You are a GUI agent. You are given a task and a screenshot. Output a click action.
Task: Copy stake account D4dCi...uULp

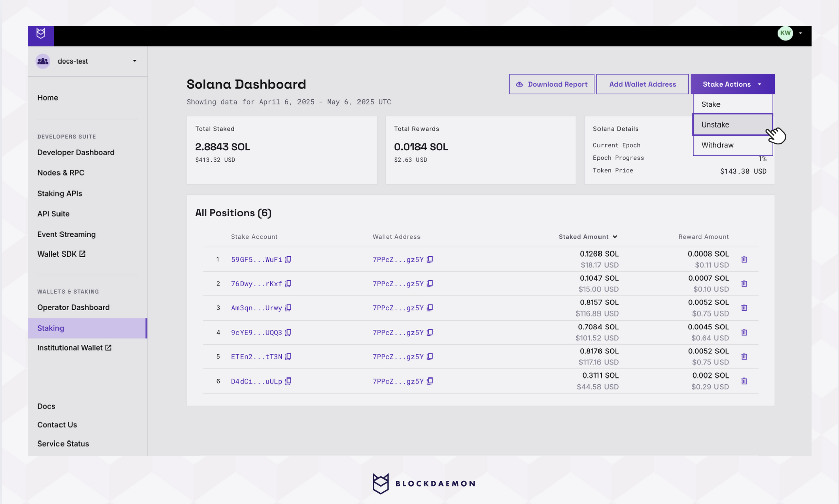coord(288,381)
